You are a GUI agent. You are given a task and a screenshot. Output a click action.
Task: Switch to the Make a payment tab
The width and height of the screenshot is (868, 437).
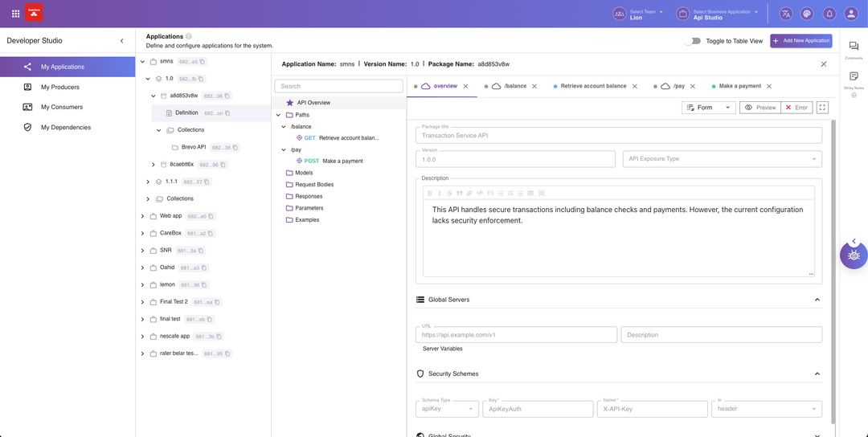pos(739,86)
